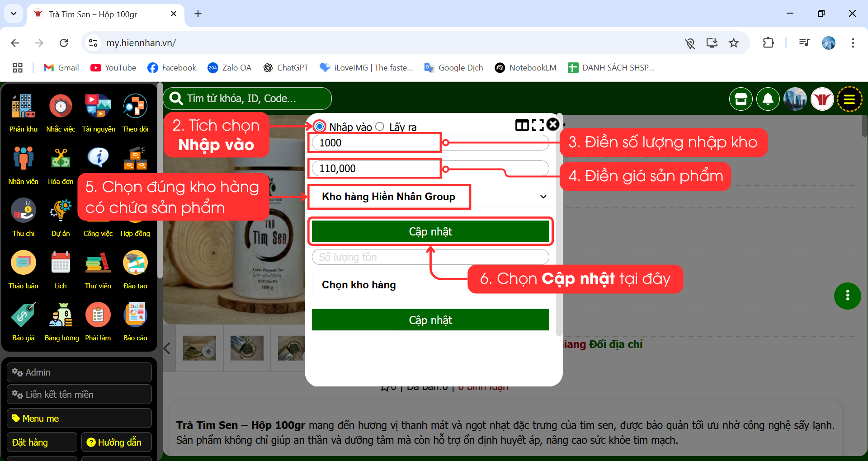Select the Lấy ra radio button
The image size is (868, 461).
pyautogui.click(x=380, y=127)
